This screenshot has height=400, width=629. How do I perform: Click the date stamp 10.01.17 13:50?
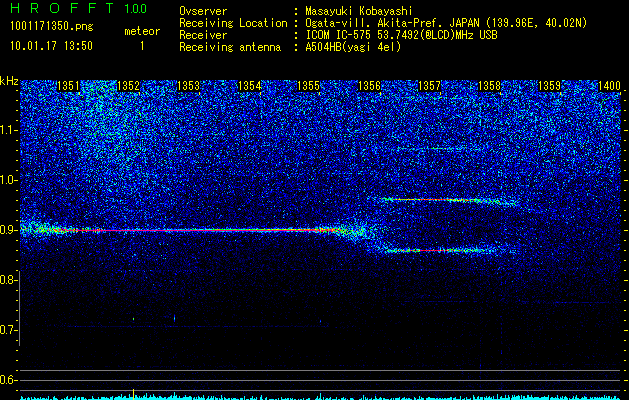(x=51, y=46)
